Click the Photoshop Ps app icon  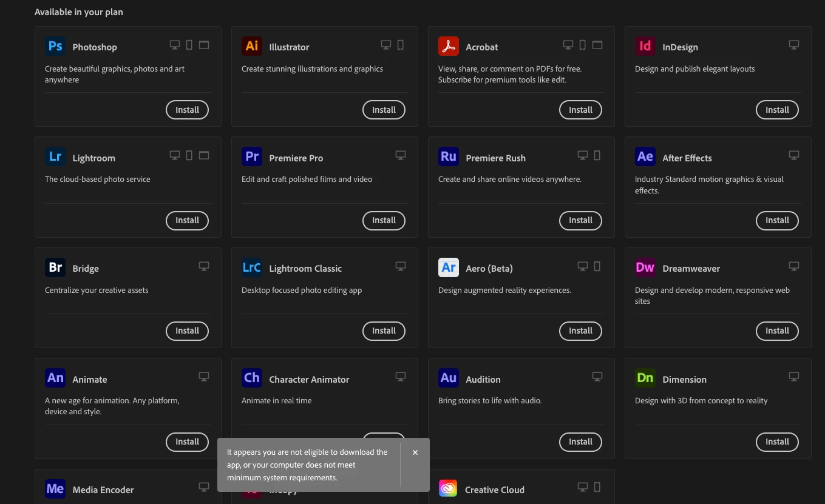pyautogui.click(x=55, y=46)
